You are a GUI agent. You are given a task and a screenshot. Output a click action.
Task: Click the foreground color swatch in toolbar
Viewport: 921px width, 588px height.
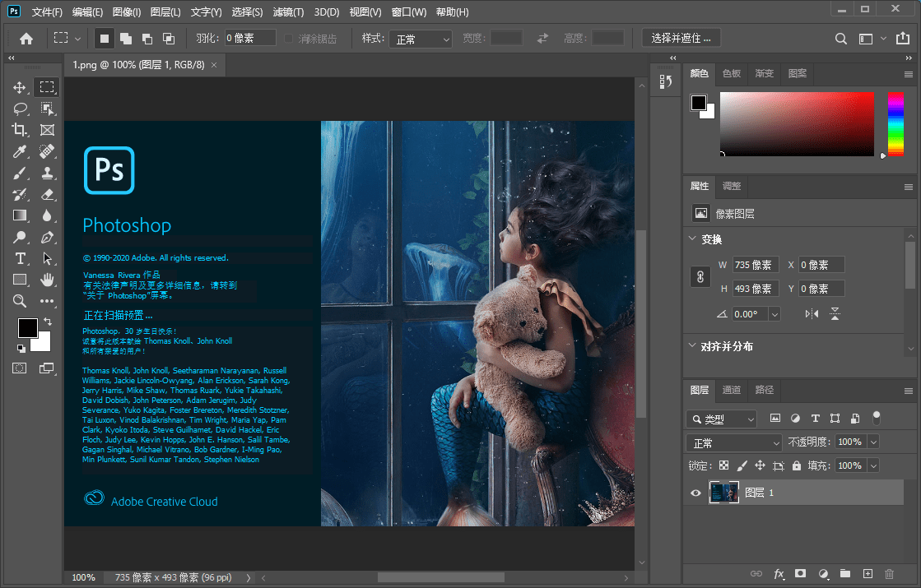point(28,327)
